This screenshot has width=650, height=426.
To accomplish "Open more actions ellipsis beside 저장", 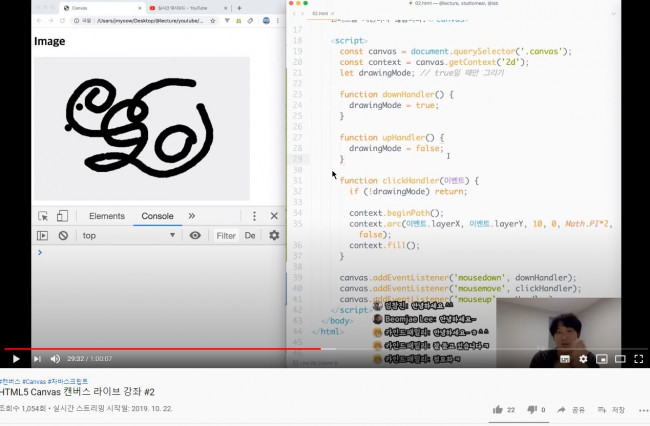I will (x=644, y=410).
